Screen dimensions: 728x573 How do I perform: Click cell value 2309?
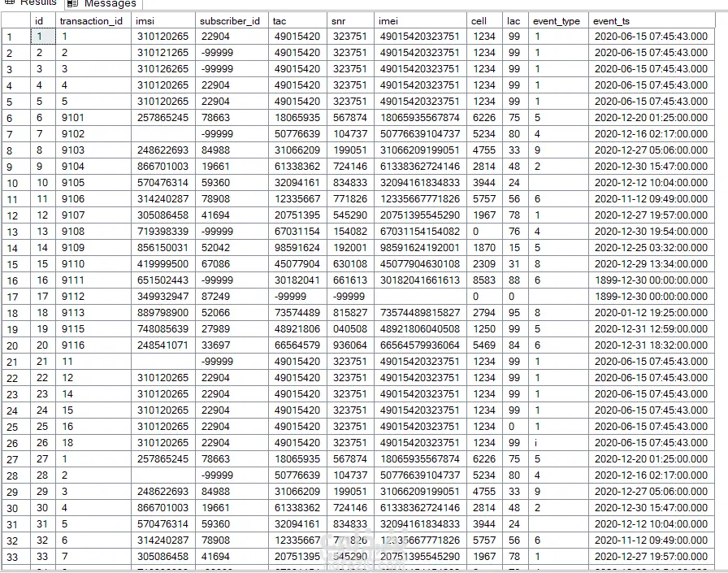click(484, 264)
